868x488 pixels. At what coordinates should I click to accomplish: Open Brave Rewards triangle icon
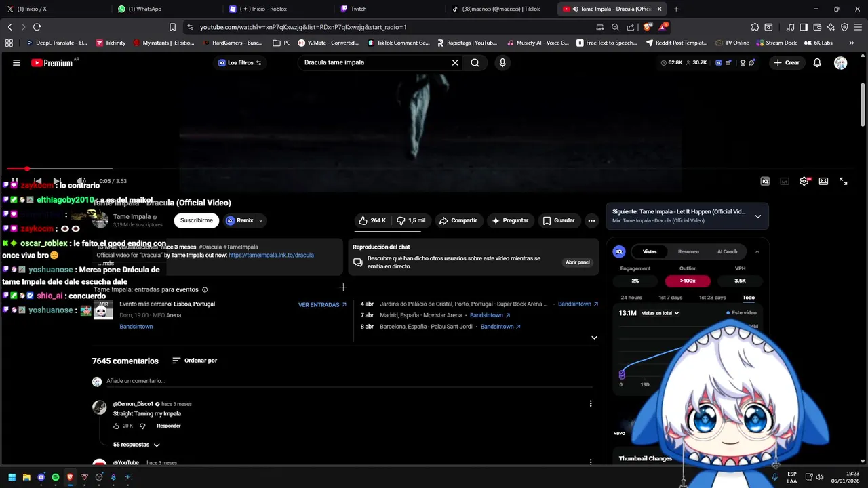(663, 27)
